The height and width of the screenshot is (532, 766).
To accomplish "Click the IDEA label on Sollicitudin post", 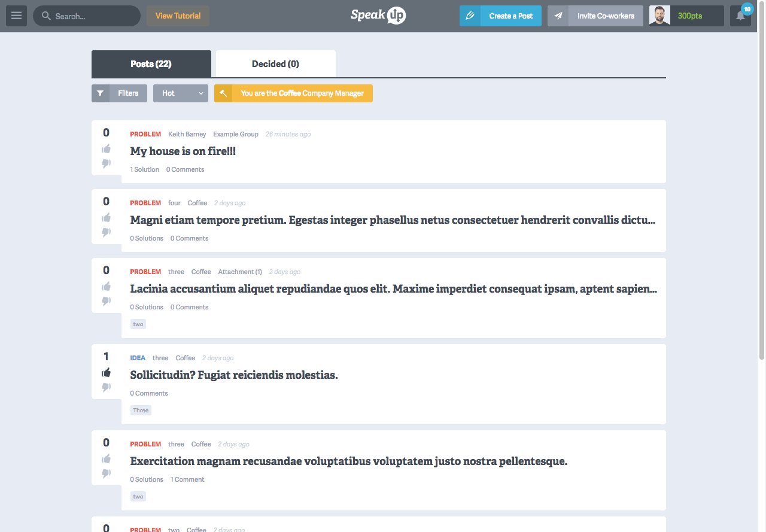I will pyautogui.click(x=138, y=358).
